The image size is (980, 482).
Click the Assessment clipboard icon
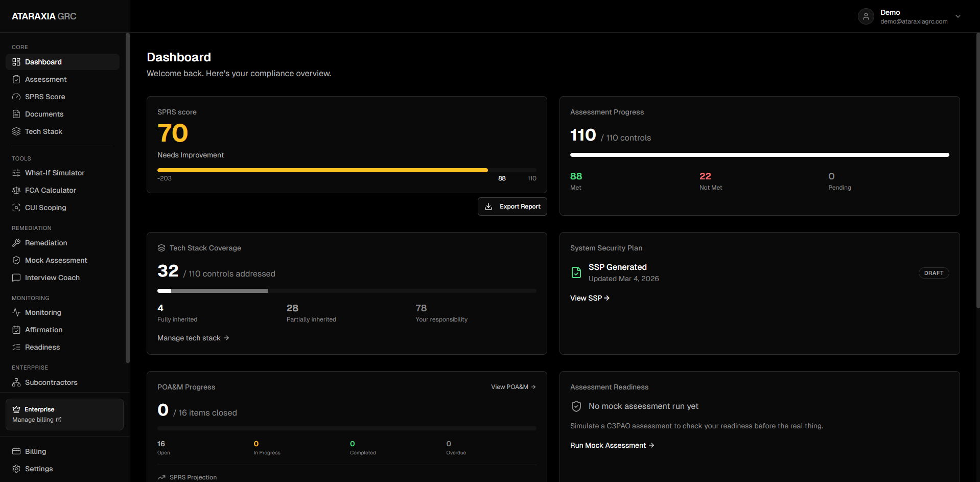[16, 79]
